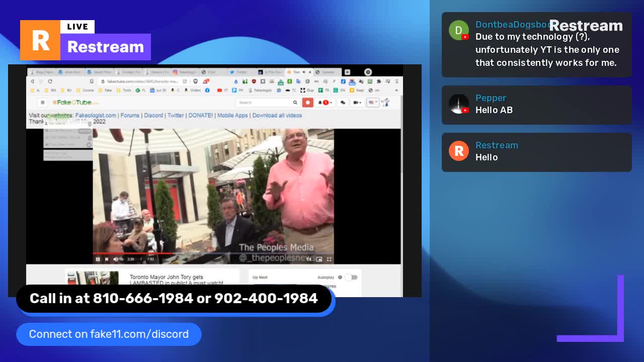This screenshot has width=644, height=362.
Task: Open the Twitter link on the page
Action: click(x=176, y=115)
